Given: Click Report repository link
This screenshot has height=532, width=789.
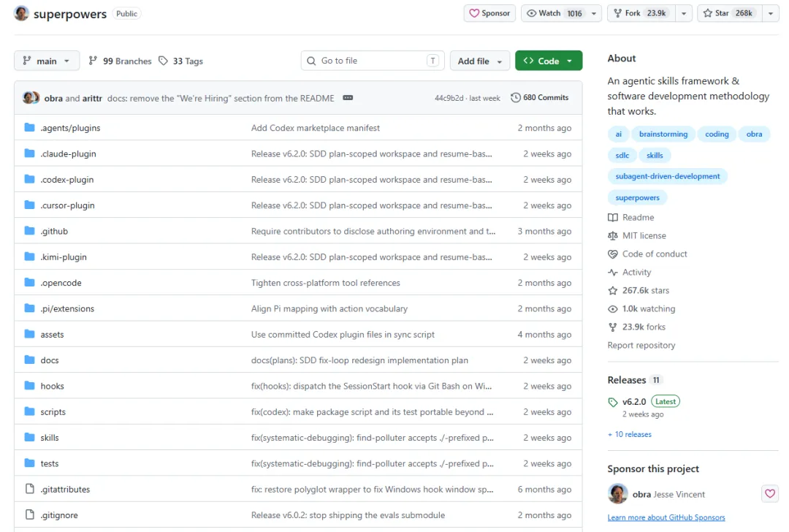Looking at the screenshot, I should click(641, 345).
